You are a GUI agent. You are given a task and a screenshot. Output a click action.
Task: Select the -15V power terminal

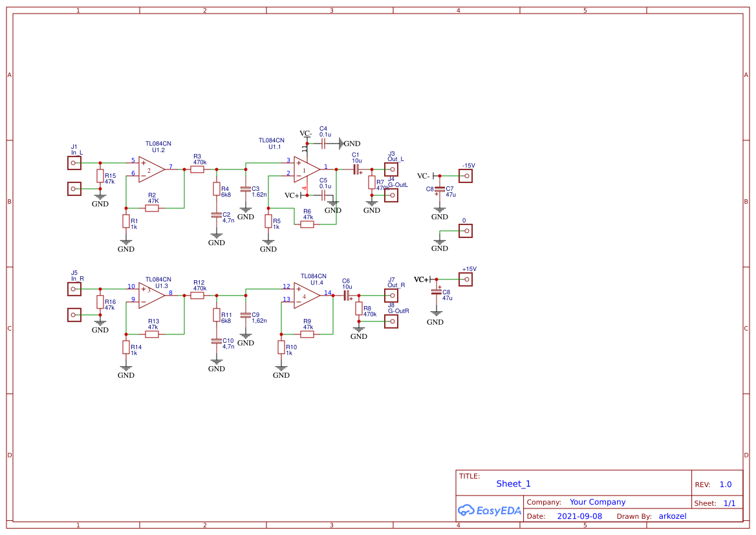pos(466,176)
